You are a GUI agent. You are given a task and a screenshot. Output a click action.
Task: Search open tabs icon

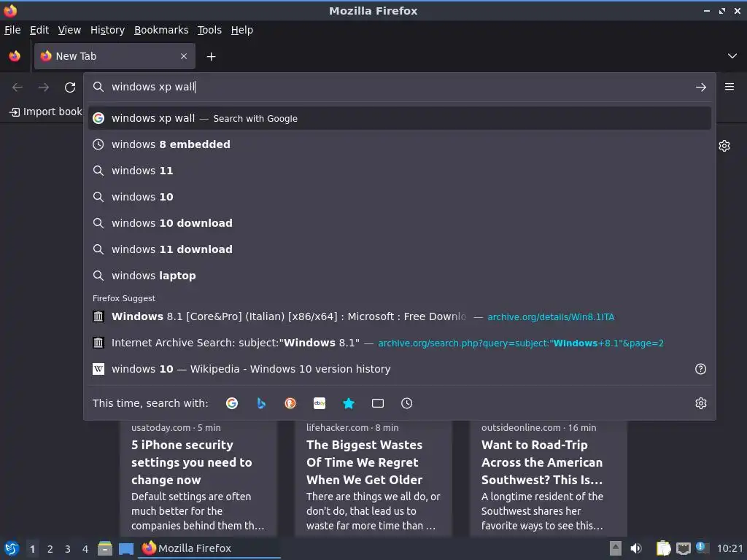[378, 403]
